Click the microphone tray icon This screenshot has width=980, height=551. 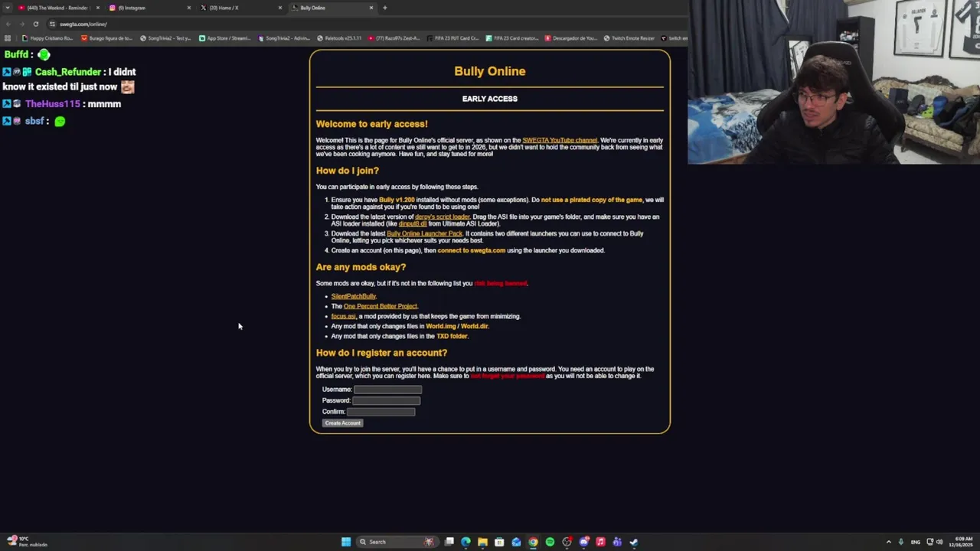tap(901, 542)
